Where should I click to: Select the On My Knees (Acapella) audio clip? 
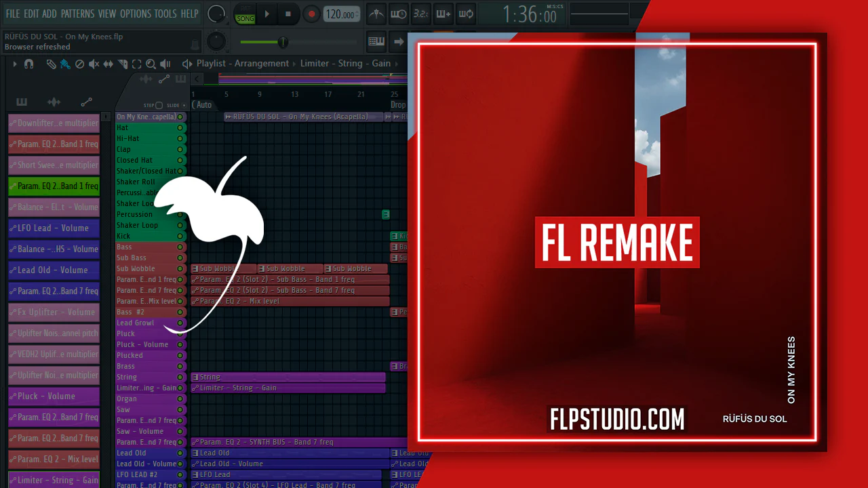(x=304, y=117)
